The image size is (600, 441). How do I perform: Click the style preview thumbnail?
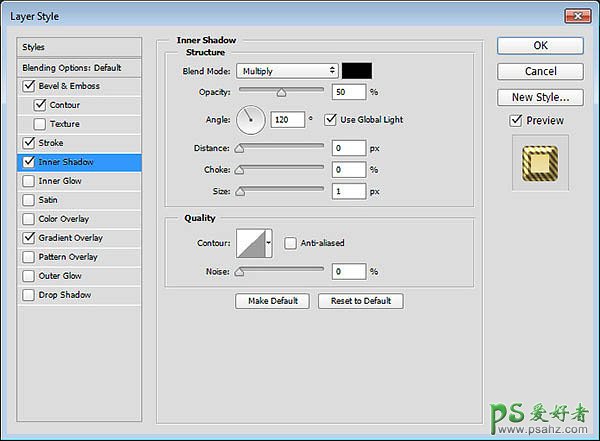click(x=540, y=166)
